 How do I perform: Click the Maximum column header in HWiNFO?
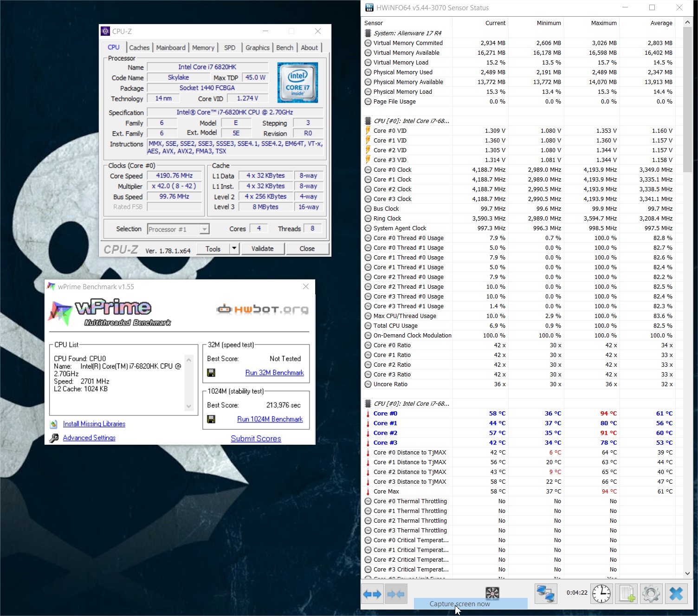pos(592,23)
